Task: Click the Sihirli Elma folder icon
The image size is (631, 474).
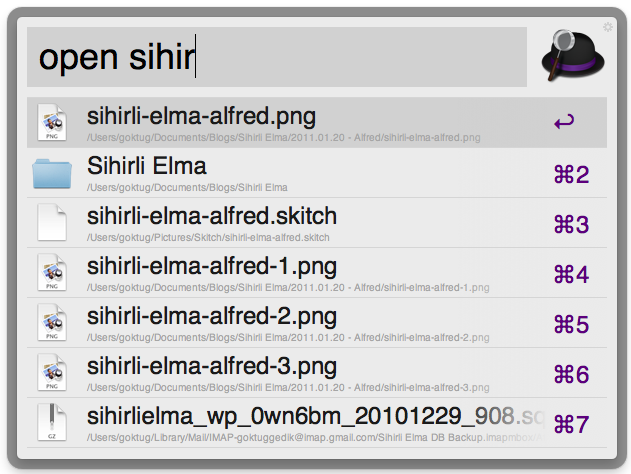Action: click(52, 173)
